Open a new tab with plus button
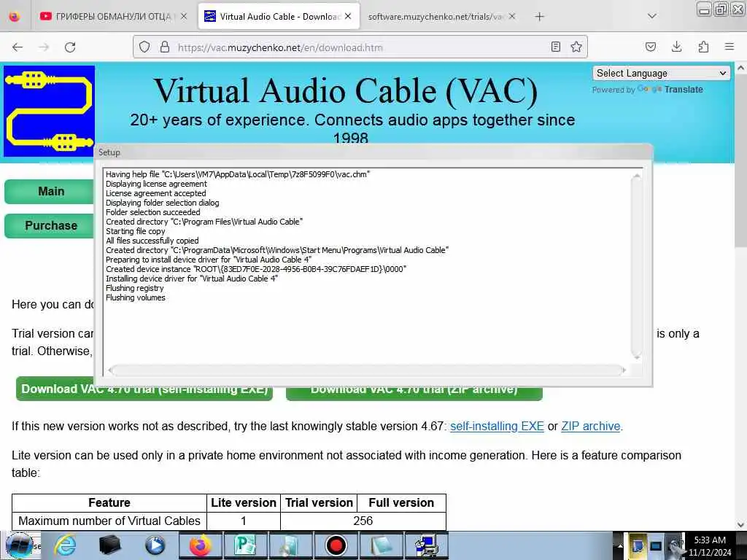 click(x=539, y=17)
